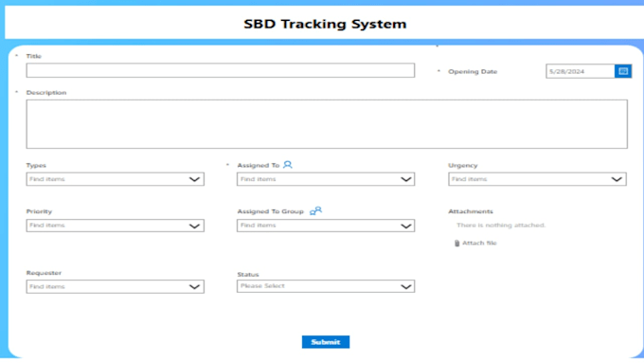The image size is (644, 363).
Task: Click the Opening Date field showing 5/28/2024
Action: [x=581, y=71]
